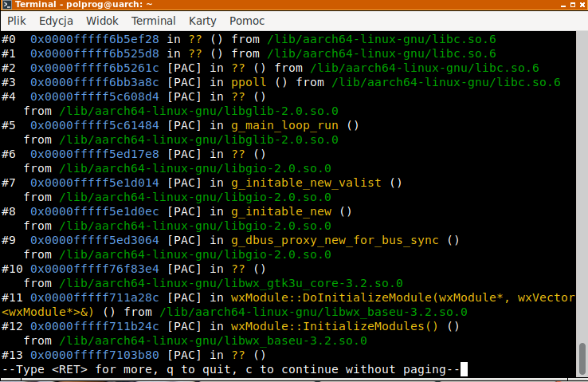Image resolution: width=588 pixels, height=382 pixels.
Task: Click address 0x0000fffff6b525d8 in frame #1
Action: [95, 53]
